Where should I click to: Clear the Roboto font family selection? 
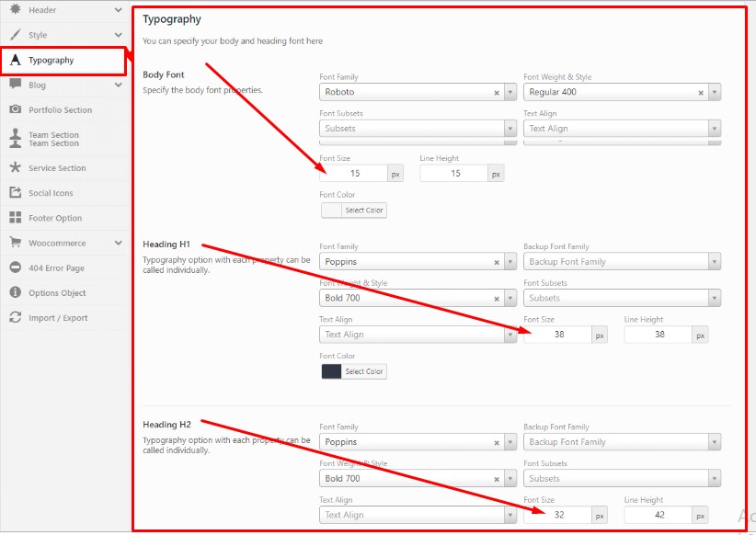point(497,93)
